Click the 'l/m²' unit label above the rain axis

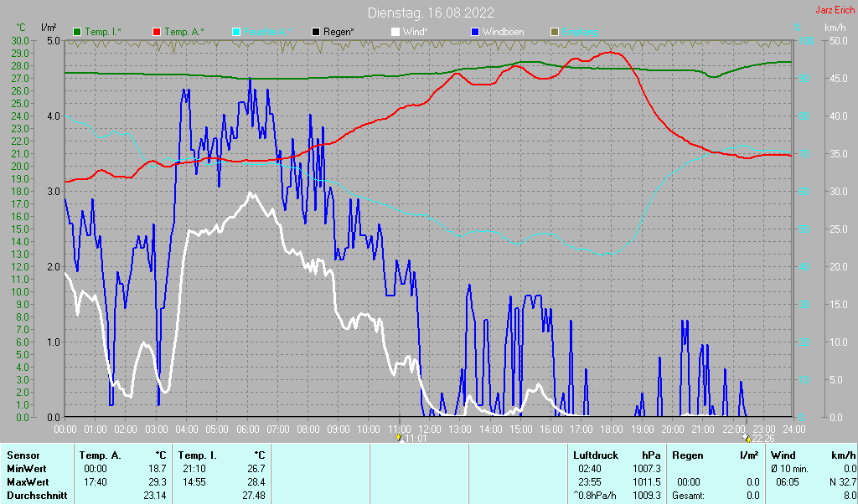[49, 28]
